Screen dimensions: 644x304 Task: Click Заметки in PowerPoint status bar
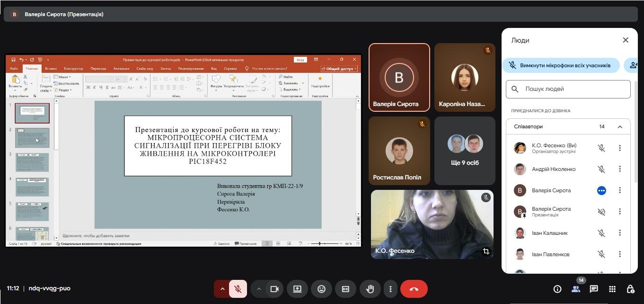tap(221, 243)
